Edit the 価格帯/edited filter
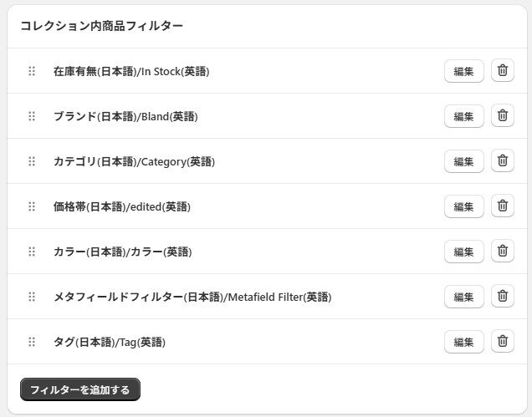The image size is (532, 417). (463, 206)
